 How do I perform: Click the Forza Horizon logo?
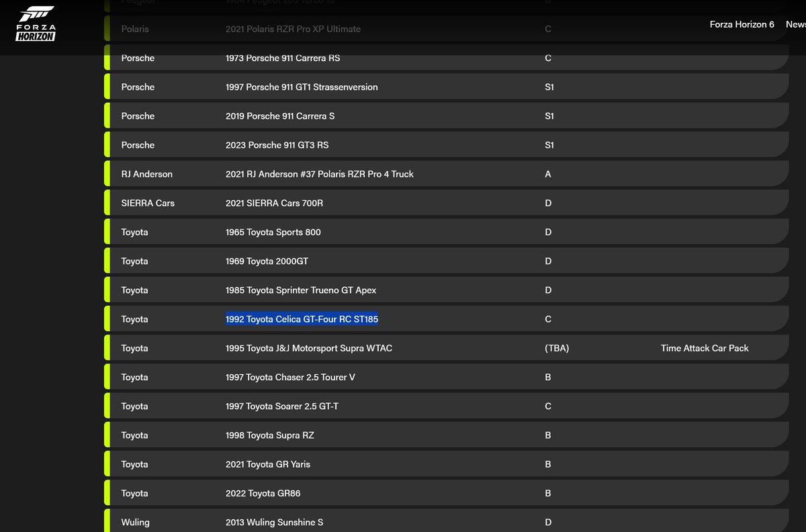[36, 24]
